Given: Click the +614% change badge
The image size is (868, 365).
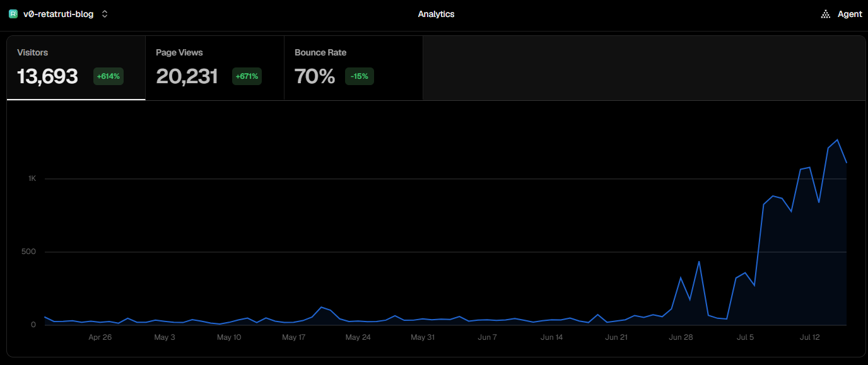Looking at the screenshot, I should pos(108,76).
